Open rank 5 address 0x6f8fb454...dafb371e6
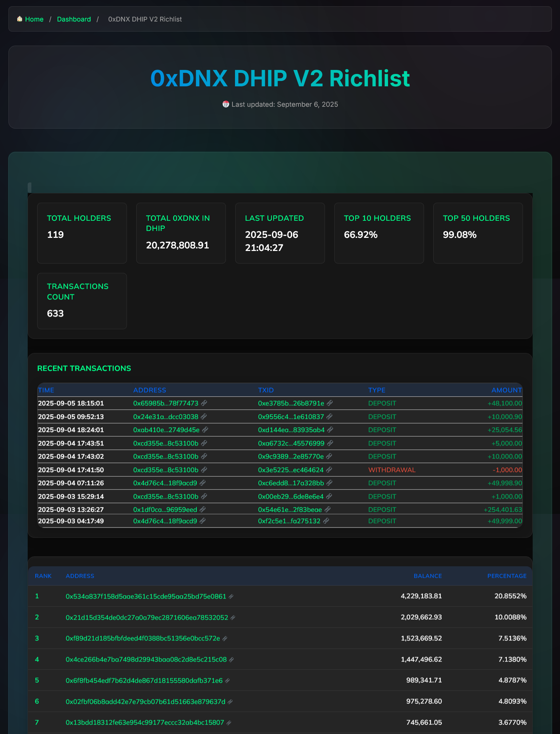Screen dimensions: 560x734 (144, 680)
